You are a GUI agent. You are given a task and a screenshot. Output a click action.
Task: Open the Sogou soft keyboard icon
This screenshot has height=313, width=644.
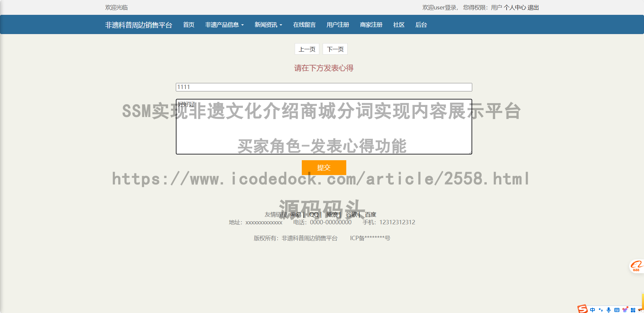click(617, 310)
